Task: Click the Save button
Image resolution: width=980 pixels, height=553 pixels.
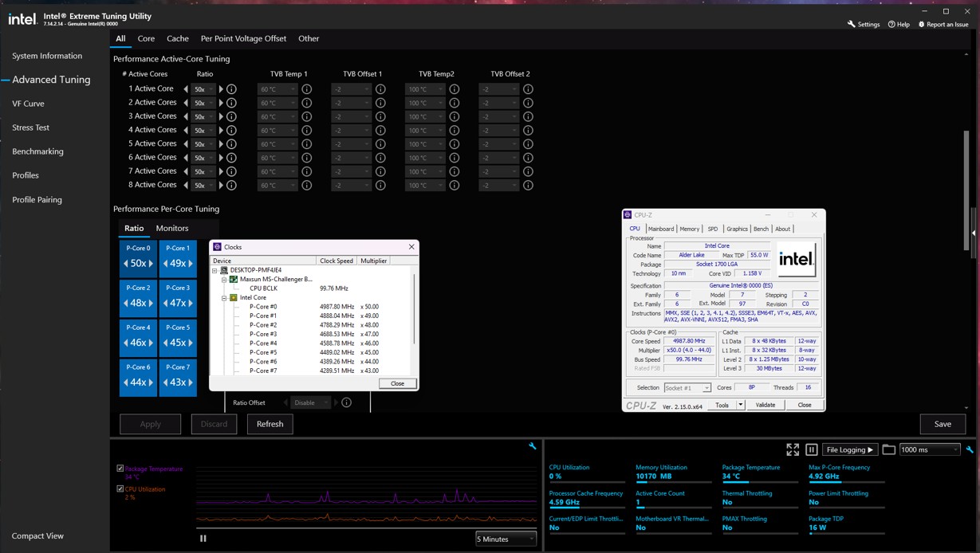Action: tap(943, 424)
